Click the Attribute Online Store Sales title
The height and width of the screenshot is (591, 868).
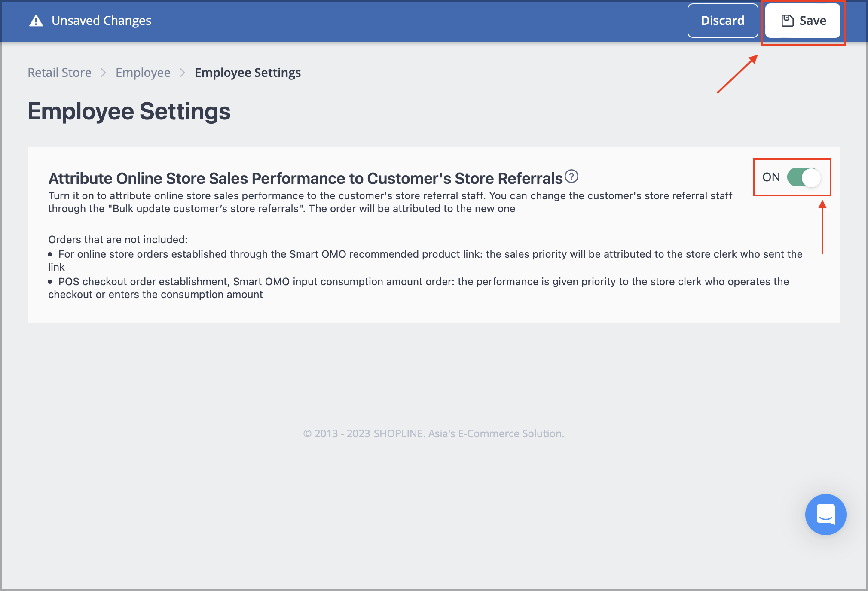coord(305,178)
